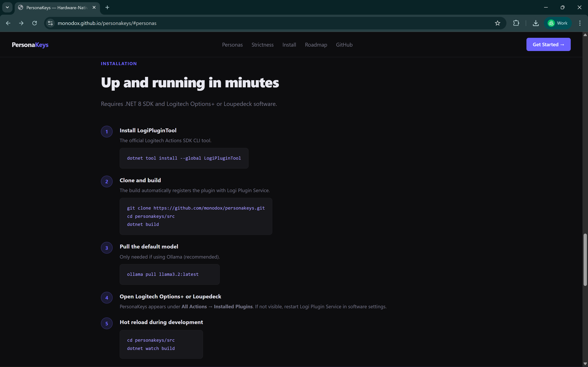Open a new tab with plus button
Screen dimensions: 588x367
[x=107, y=8]
